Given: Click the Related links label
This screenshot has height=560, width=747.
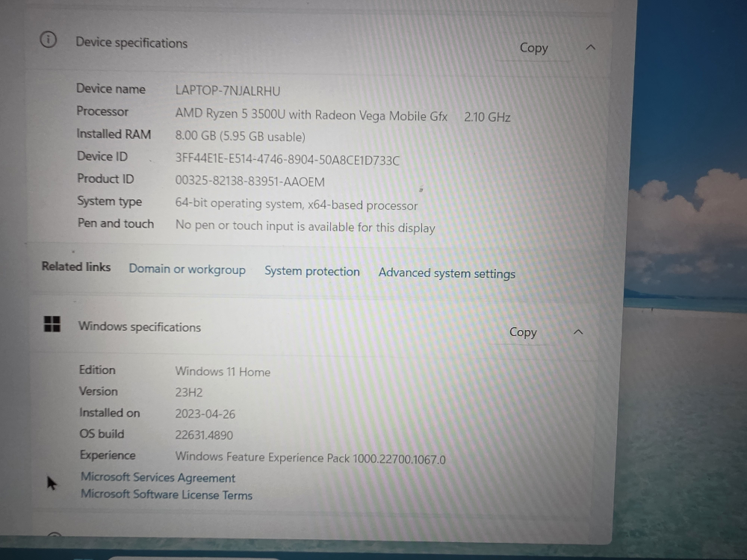Looking at the screenshot, I should point(76,267).
